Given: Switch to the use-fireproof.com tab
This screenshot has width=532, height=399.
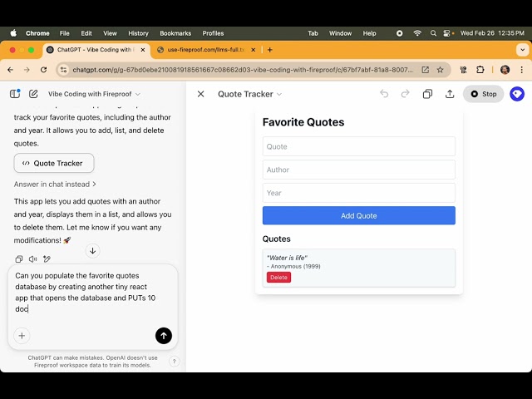Looking at the screenshot, I should 205,50.
